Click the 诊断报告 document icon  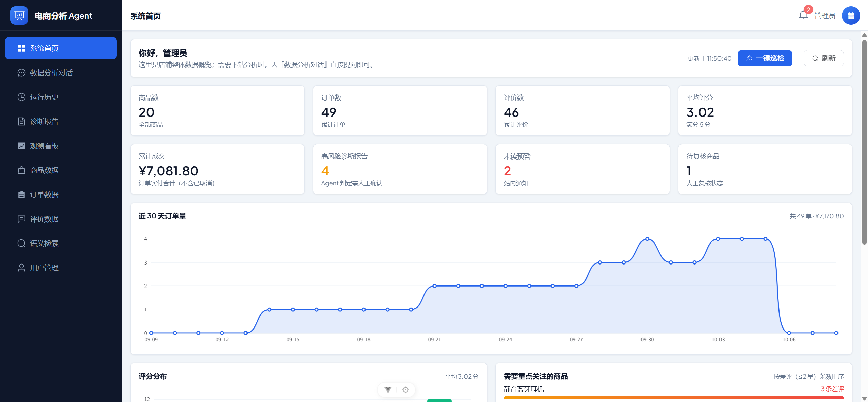21,122
